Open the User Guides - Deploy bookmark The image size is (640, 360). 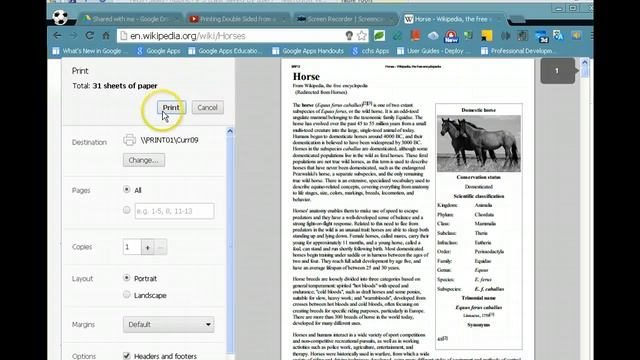coord(433,51)
